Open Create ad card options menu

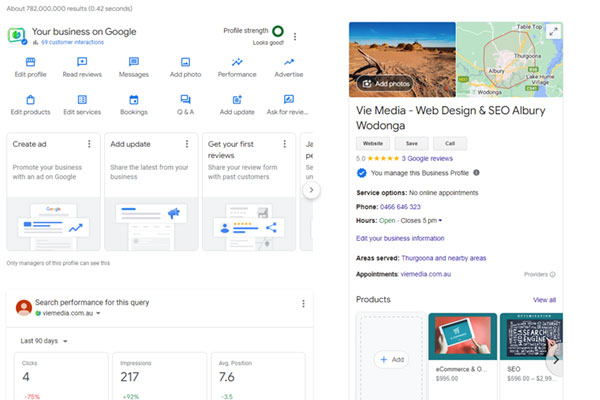[x=89, y=144]
